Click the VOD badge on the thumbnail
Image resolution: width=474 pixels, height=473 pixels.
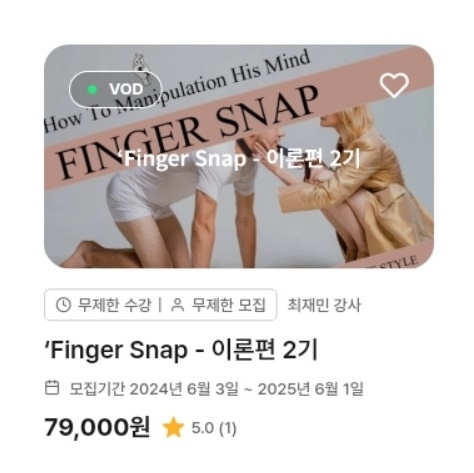(116, 89)
